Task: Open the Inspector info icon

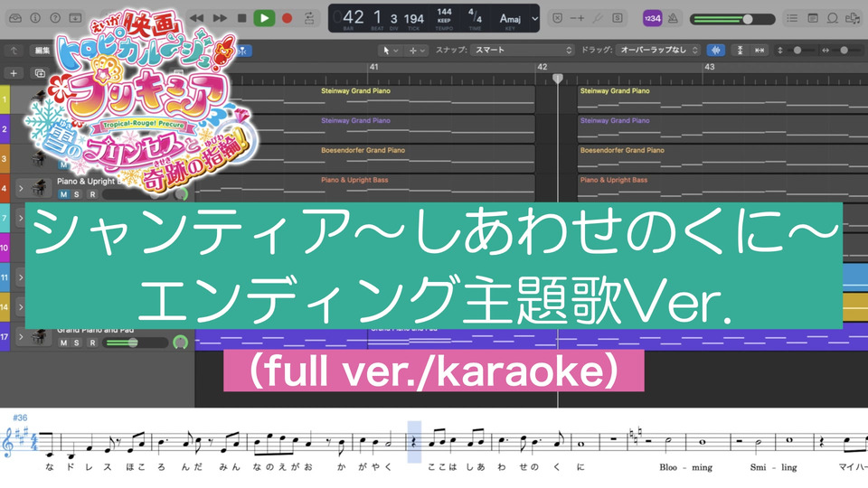Action: (x=35, y=18)
